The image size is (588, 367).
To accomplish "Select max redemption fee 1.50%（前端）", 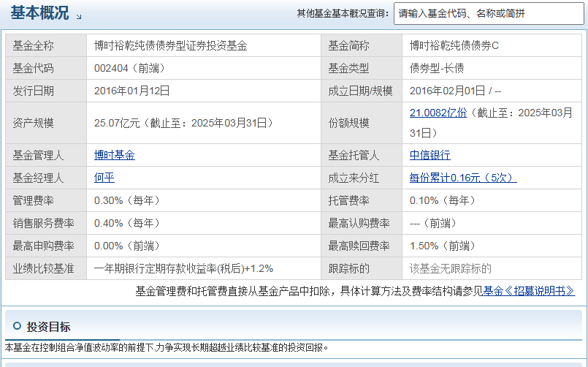I will (x=443, y=246).
